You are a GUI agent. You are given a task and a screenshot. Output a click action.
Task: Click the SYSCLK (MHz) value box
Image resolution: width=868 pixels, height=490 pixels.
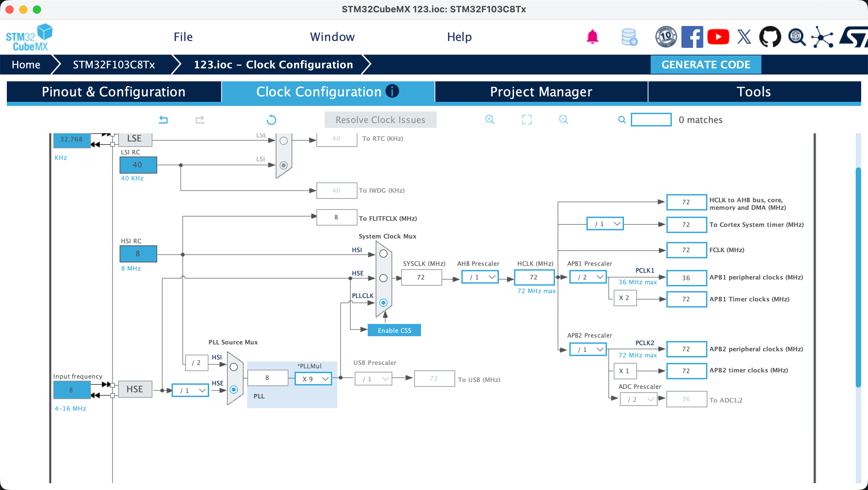coord(421,277)
